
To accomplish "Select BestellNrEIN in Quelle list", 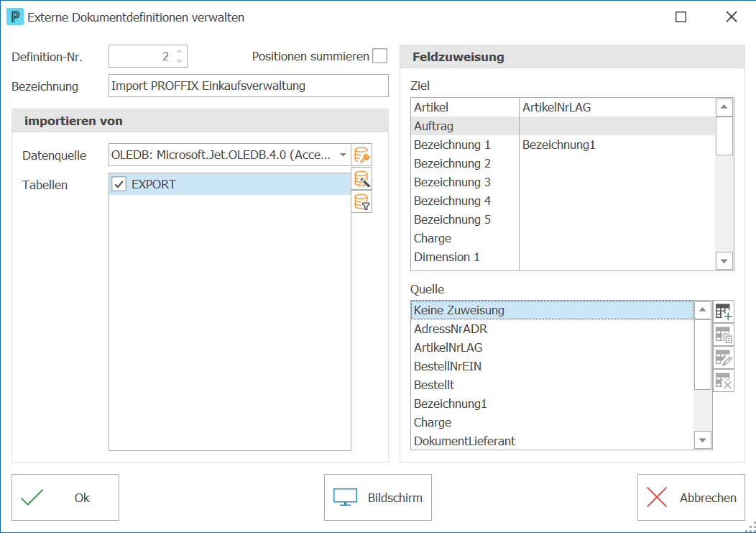I will pos(552,366).
